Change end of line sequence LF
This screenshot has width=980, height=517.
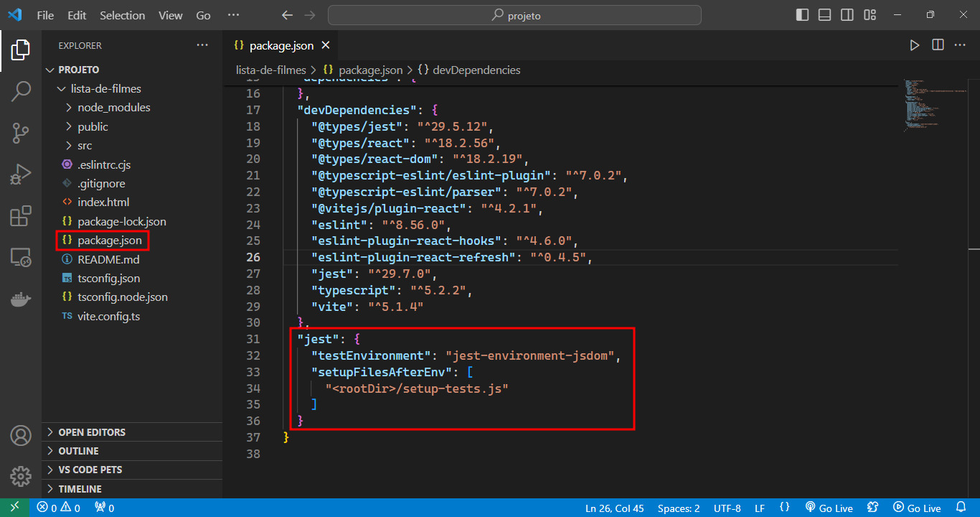(760, 508)
